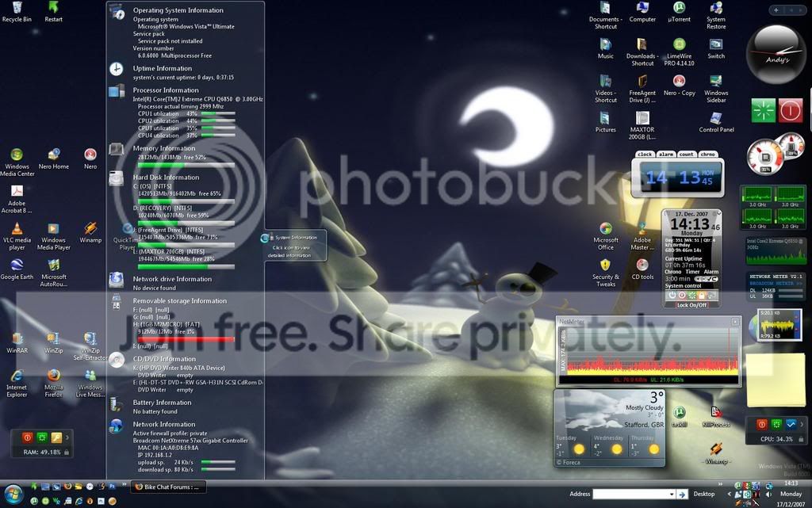Toggle the lock beside RAM: 49.18%
The image size is (812, 508).
67,453
